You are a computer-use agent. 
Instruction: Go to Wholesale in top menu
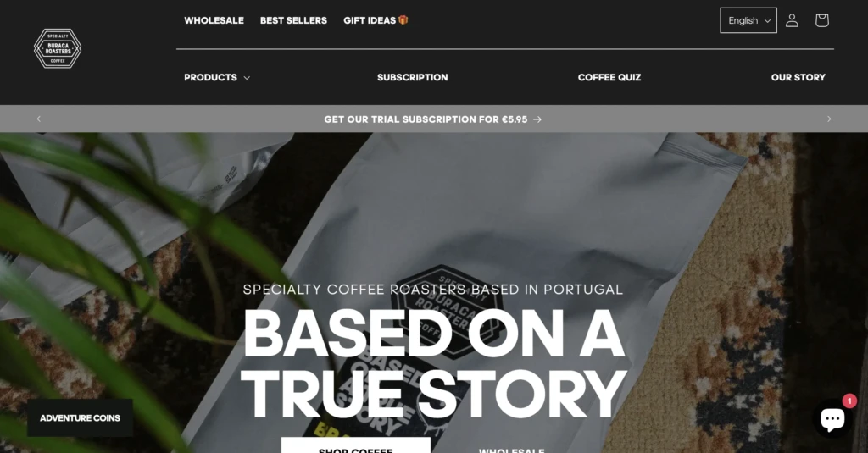214,20
